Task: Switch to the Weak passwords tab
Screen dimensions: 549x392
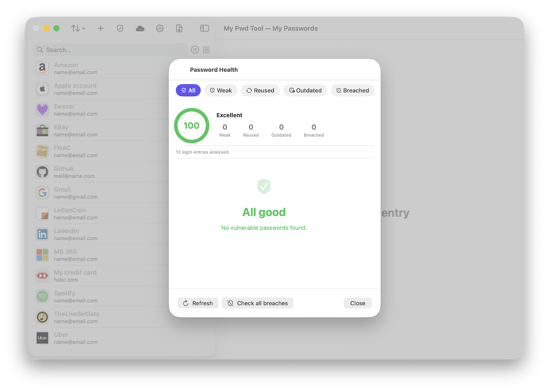Action: coord(221,90)
